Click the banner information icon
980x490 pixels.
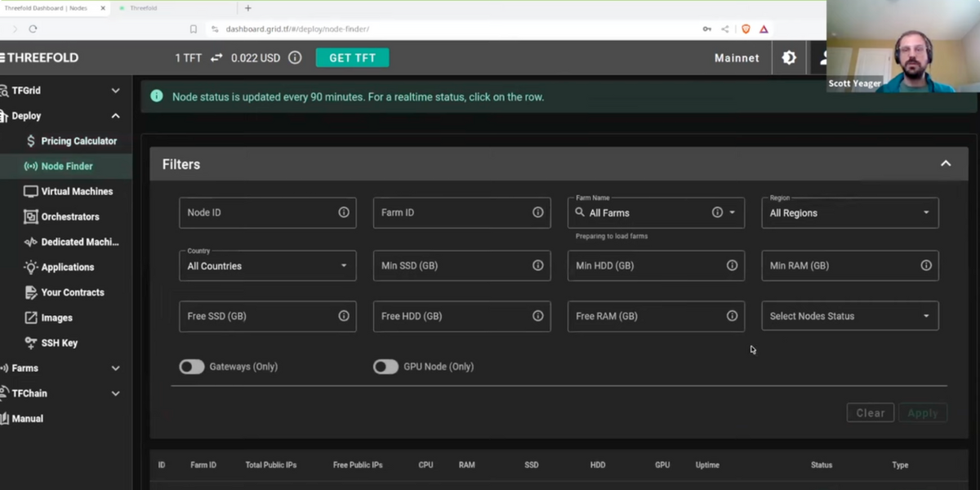[x=157, y=96]
